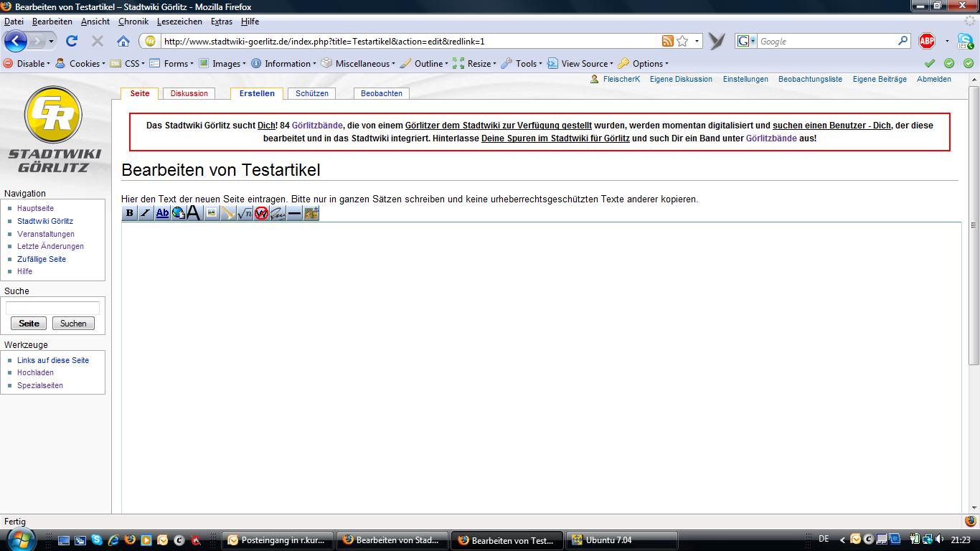980x551 pixels.
Task: Insert signature with timestamp icon
Action: (x=278, y=213)
